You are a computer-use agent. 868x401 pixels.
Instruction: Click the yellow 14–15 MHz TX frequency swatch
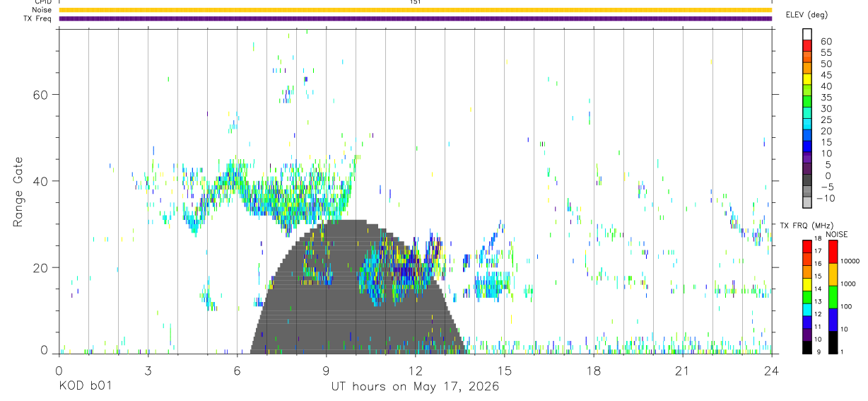807,284
